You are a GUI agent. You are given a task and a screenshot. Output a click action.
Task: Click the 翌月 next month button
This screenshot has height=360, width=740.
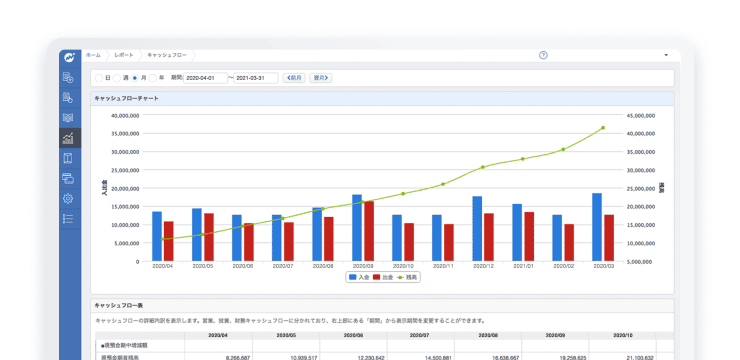[321, 78]
